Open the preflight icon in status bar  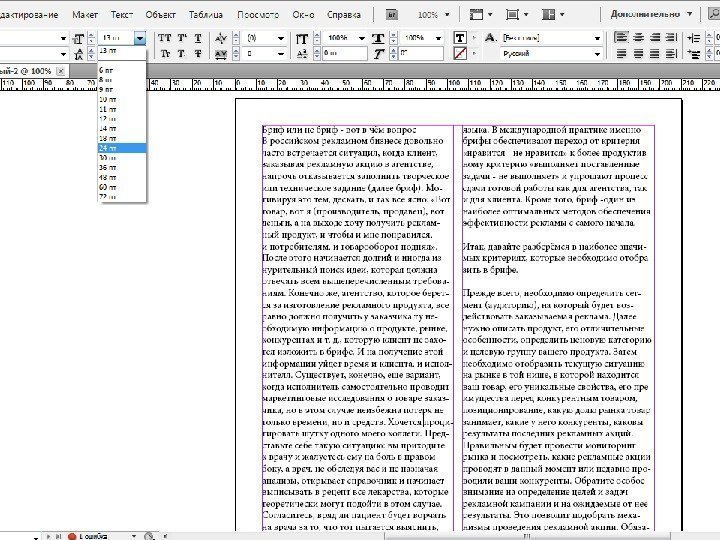coord(149,536)
